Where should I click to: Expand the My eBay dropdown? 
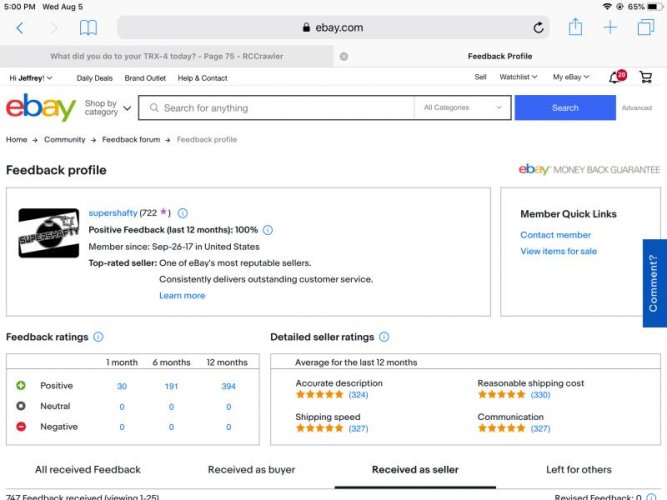pyautogui.click(x=571, y=77)
